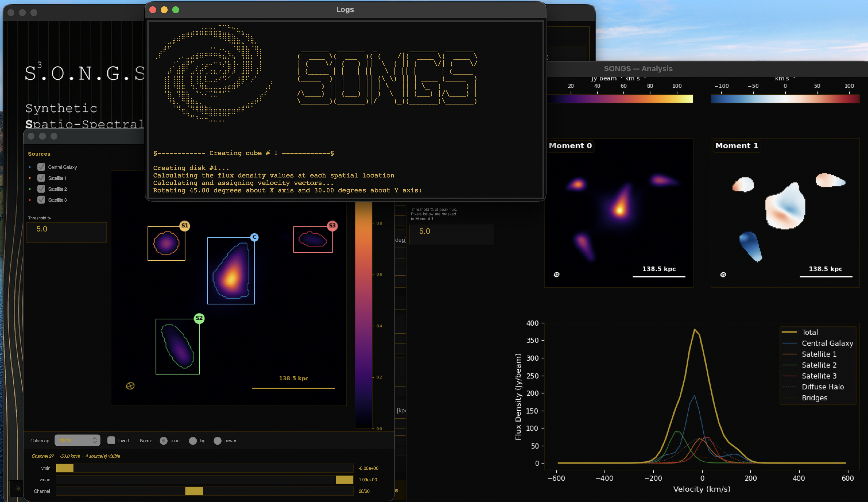Select the power norm radio button
Viewport: 868px width, 502px height.
[x=217, y=441]
